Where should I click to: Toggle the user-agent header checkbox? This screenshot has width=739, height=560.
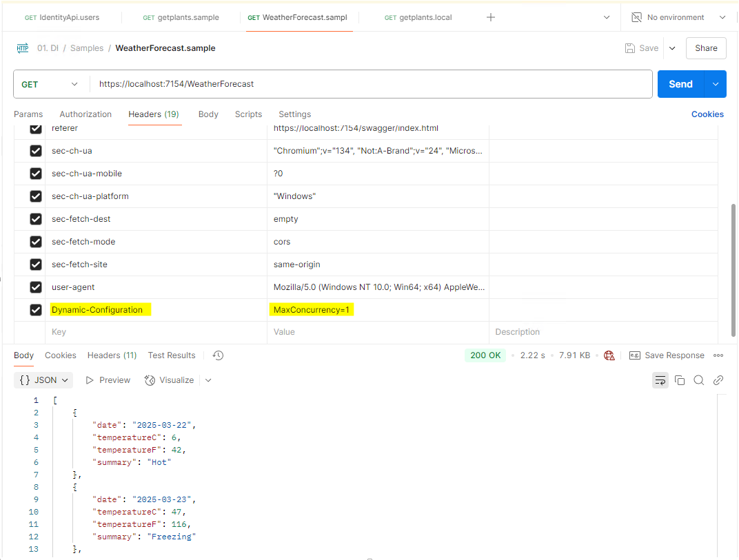(36, 287)
